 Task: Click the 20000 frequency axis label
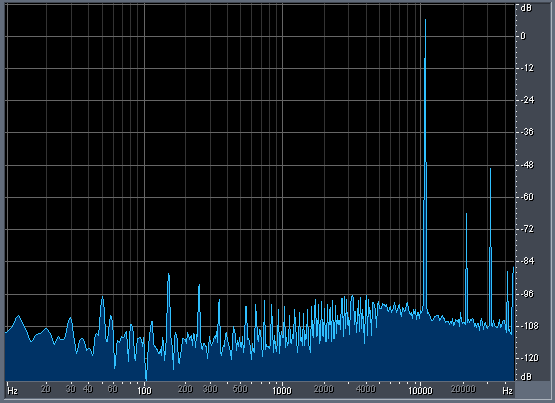463,389
